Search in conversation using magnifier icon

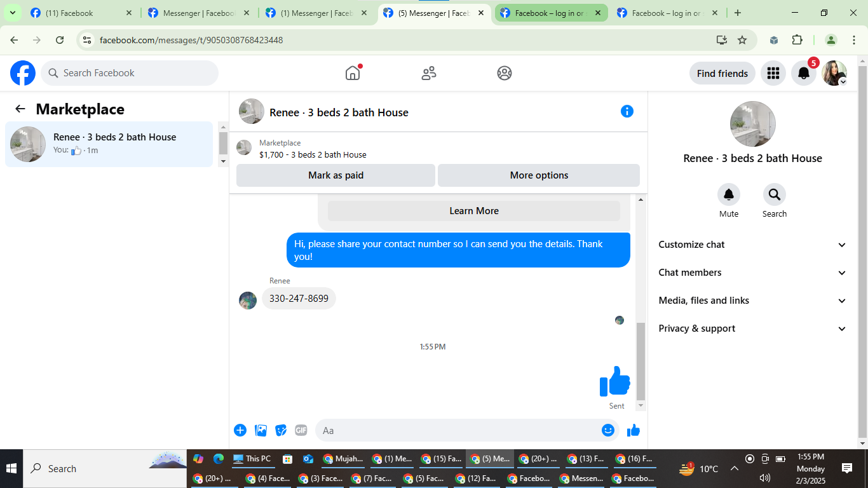click(774, 194)
